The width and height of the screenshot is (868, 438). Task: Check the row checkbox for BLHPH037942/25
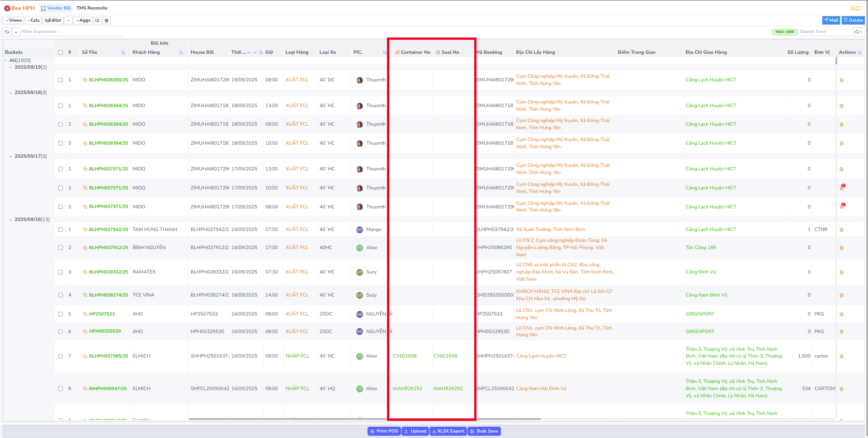click(x=61, y=230)
